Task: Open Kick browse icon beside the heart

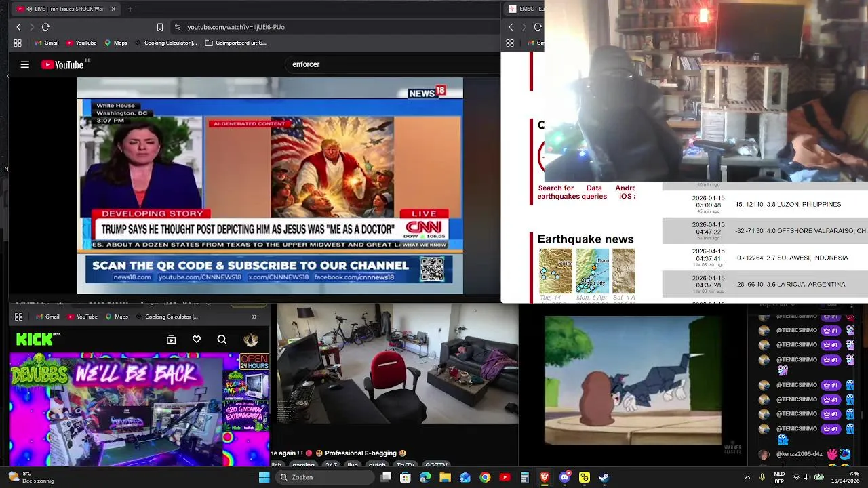Action: coord(171,340)
